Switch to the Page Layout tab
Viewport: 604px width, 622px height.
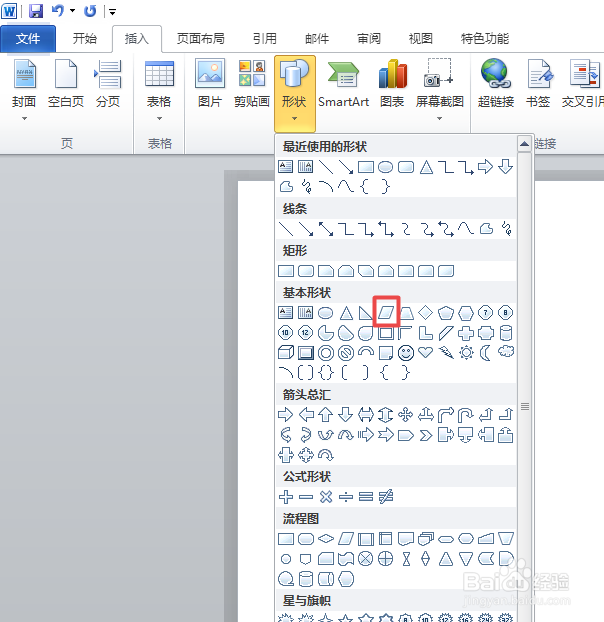pyautogui.click(x=201, y=38)
